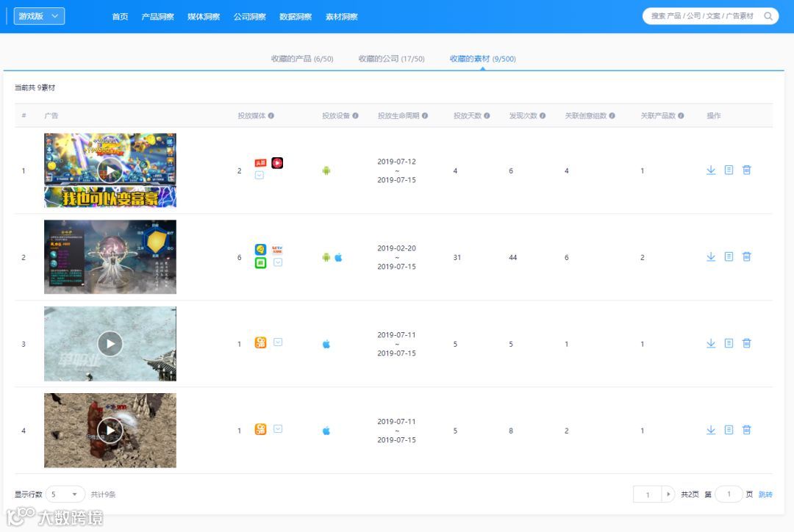Focus the top search input field
This screenshot has height=532, width=794.
coord(702,16)
